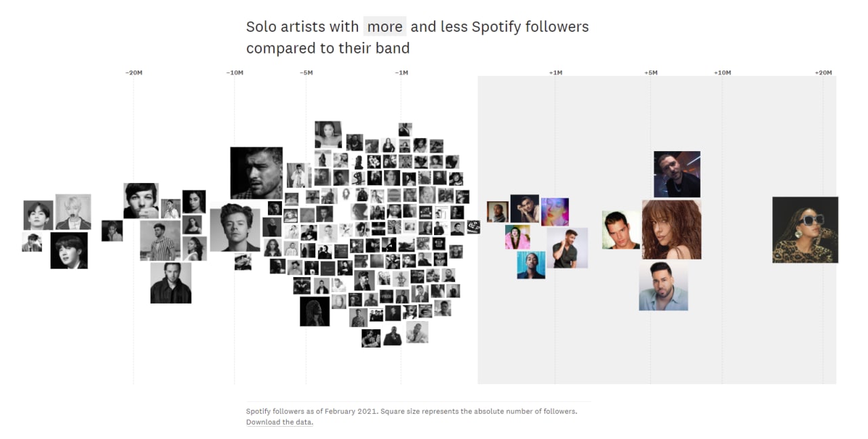Click the highlighted 'more' word in the title
This screenshot has height=439, width=868.
click(x=385, y=27)
